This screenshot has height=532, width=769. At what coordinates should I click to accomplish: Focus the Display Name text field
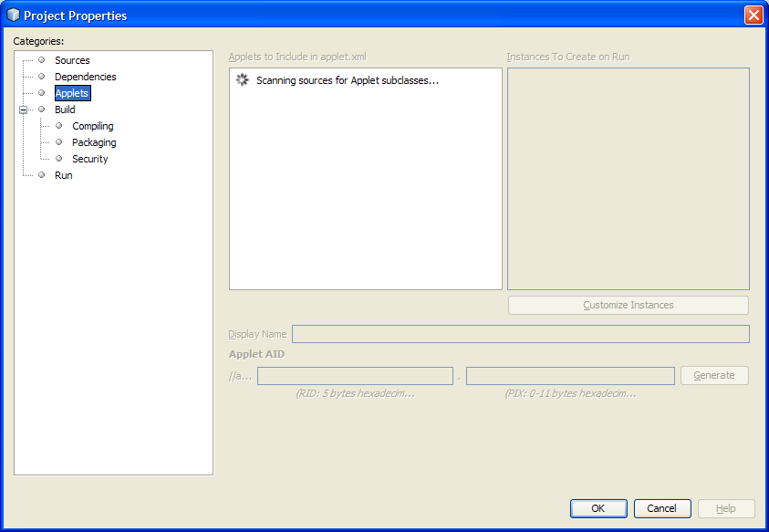click(520, 334)
